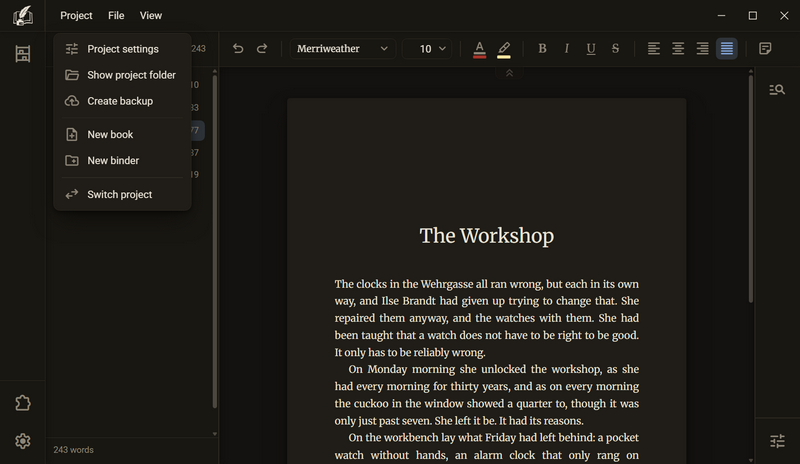Select New binder from the menu
Viewport: 800px width, 464px height.
click(122, 160)
